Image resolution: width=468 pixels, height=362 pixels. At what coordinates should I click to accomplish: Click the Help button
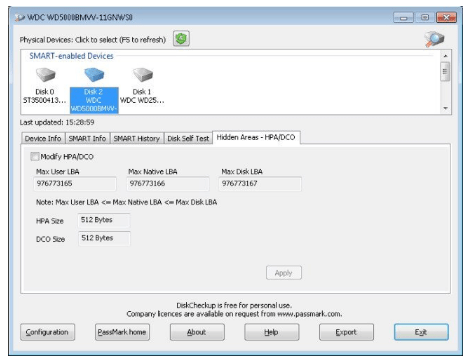tap(272, 332)
